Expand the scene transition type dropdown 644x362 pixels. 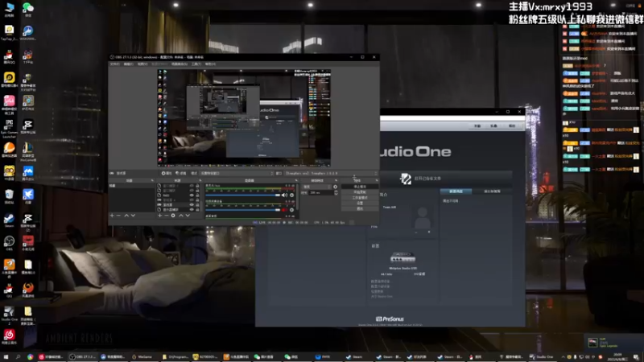pyautogui.click(x=317, y=187)
